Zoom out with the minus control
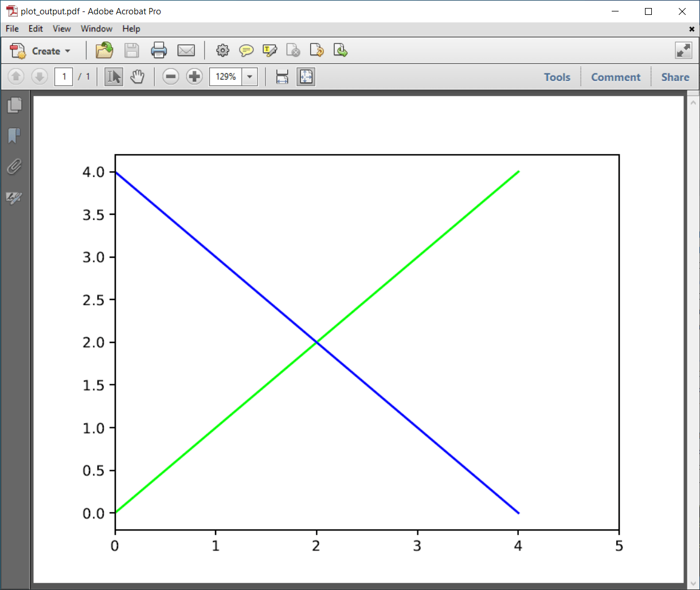 (171, 76)
